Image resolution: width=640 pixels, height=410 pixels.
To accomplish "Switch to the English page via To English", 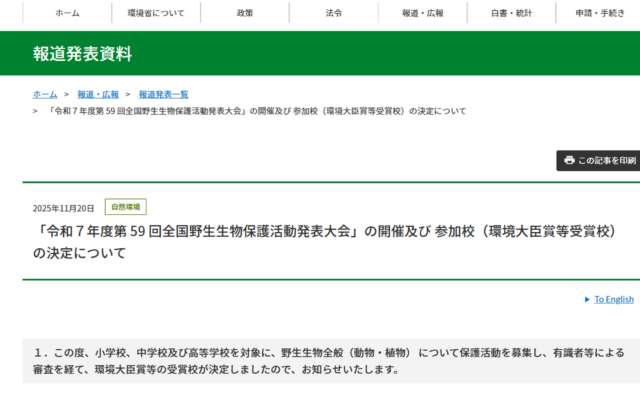I will point(614,299).
